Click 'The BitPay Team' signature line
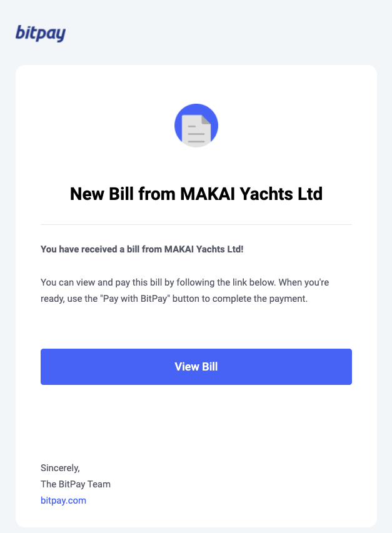Image resolution: width=392 pixels, height=533 pixels. point(76,484)
